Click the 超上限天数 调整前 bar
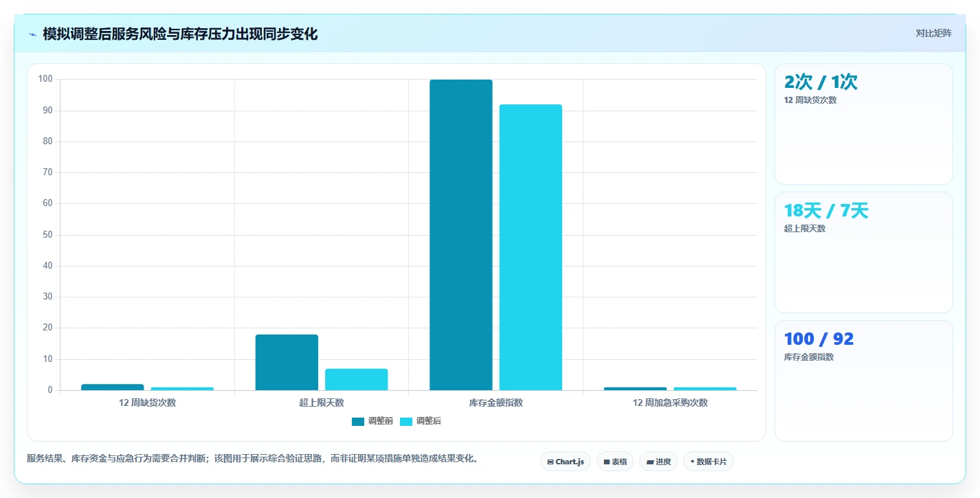 287,362
